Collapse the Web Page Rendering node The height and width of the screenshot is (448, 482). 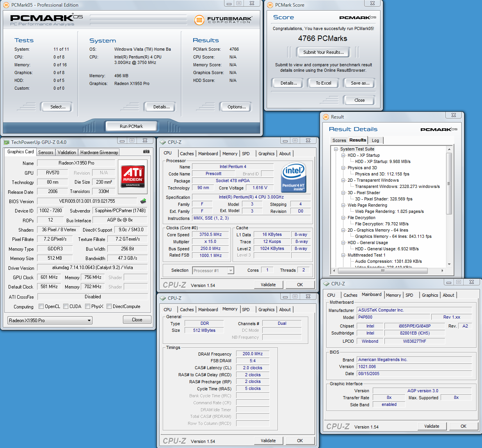pos(343,205)
